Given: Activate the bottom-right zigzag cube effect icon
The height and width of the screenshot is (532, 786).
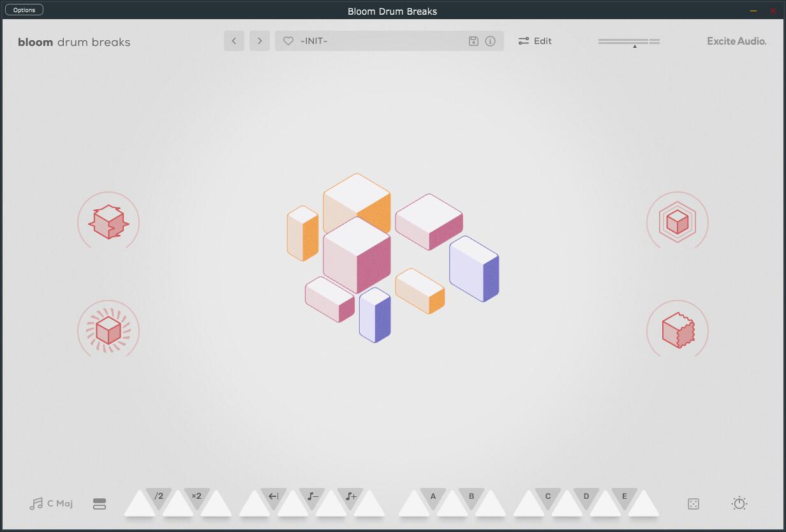Looking at the screenshot, I should [677, 330].
